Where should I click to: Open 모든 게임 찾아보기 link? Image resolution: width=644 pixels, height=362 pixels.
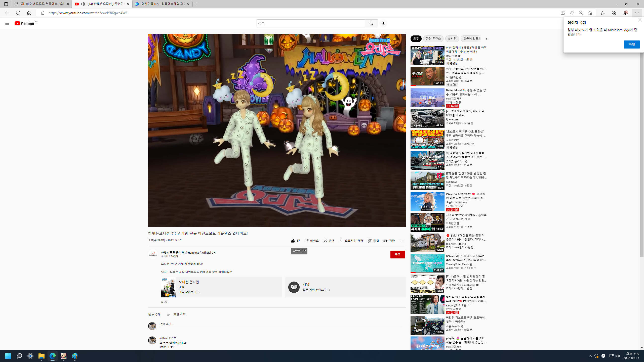[x=316, y=290]
